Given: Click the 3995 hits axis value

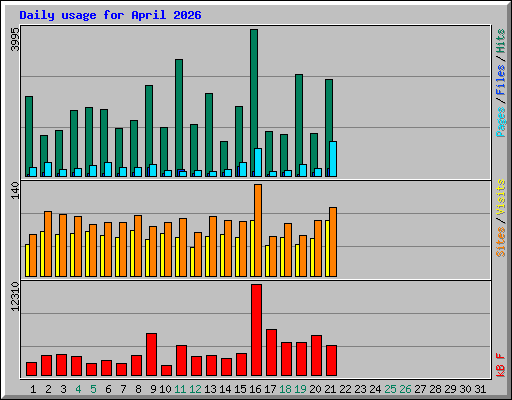Looking at the screenshot, I should [x=15, y=39].
